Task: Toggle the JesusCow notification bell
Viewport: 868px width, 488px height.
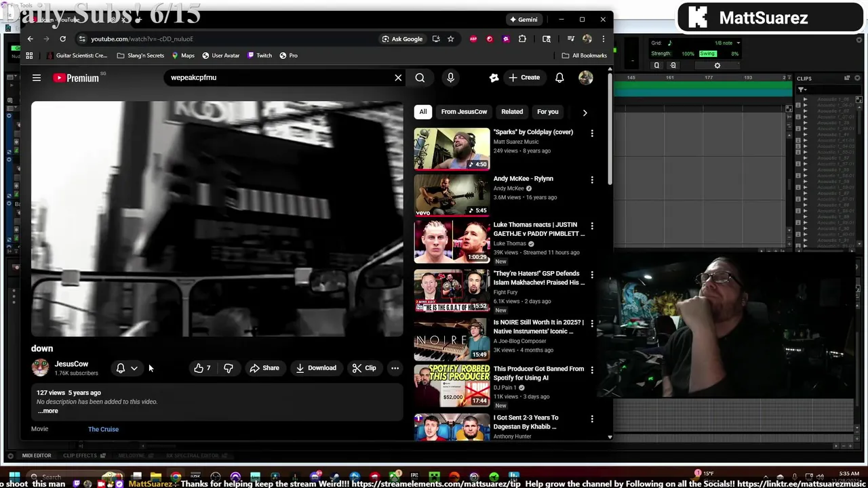Action: click(x=121, y=368)
